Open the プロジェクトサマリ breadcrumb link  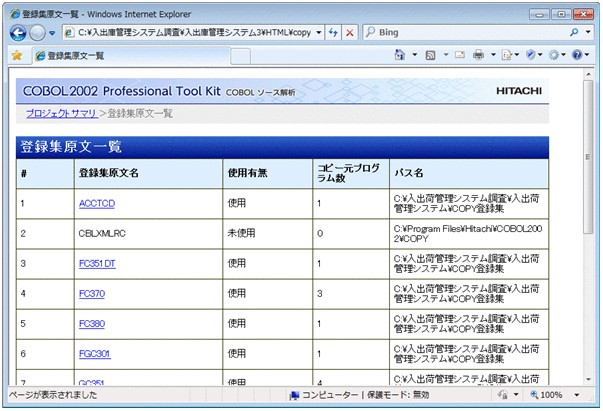[61, 113]
